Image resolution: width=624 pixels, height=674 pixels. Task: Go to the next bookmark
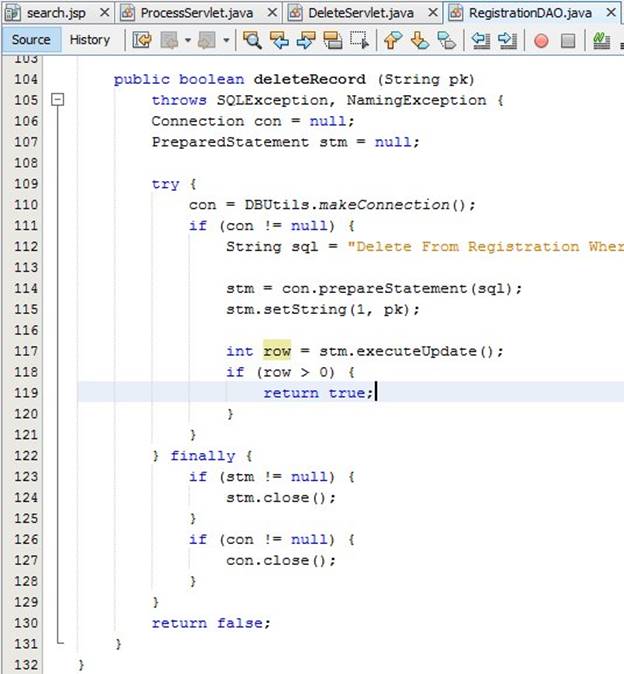(x=420, y=40)
